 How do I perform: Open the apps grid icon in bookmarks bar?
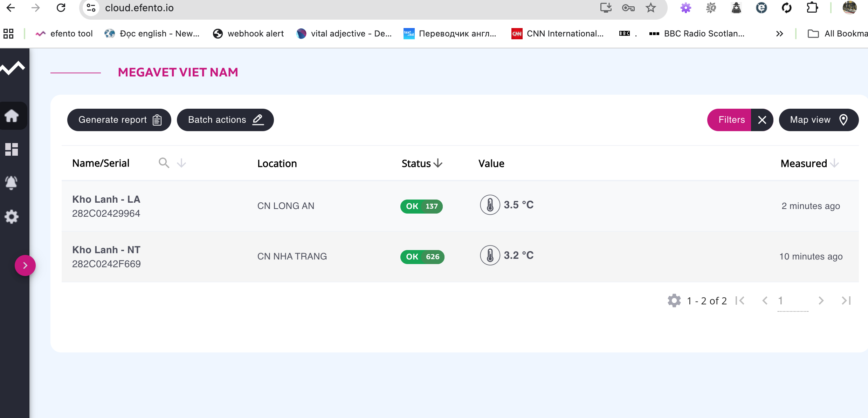(8, 34)
